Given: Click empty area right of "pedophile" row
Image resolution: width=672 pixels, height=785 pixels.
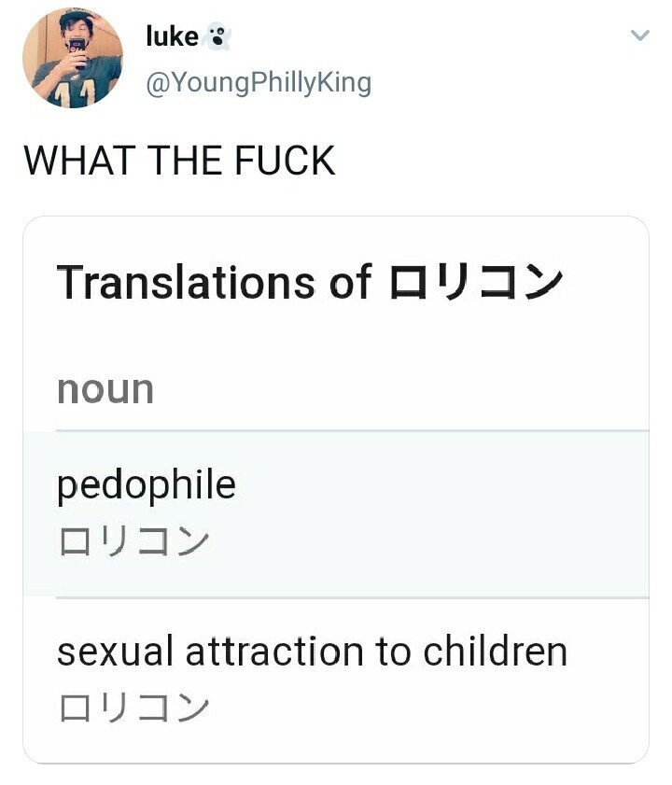Looking at the screenshot, I should coord(467,513).
